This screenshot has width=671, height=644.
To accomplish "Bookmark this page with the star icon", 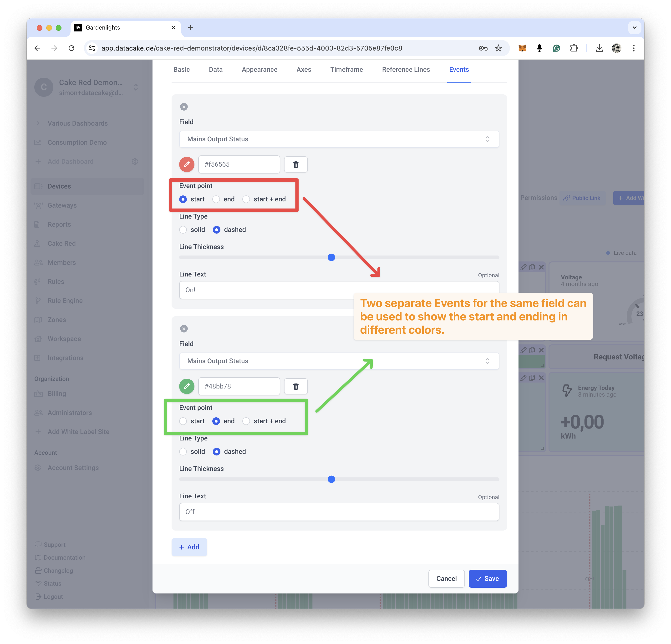I will [x=498, y=48].
